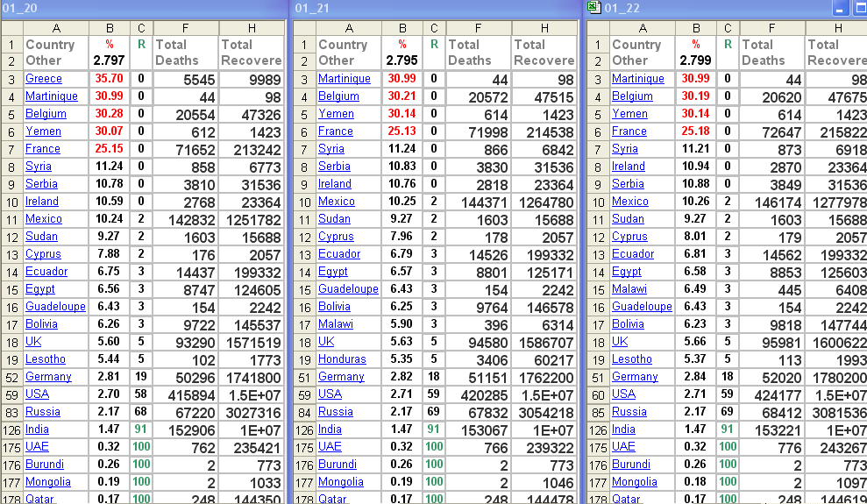Screen dimensions: 867x504
Task: Select India's green 91 cell in 01_21
Action: [x=434, y=429]
